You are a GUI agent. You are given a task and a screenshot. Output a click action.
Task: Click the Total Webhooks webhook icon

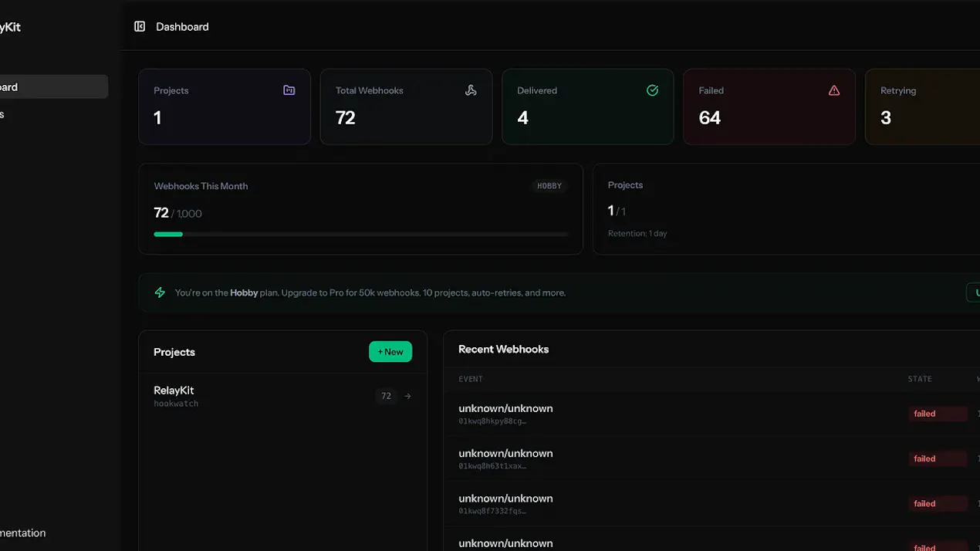click(x=471, y=90)
